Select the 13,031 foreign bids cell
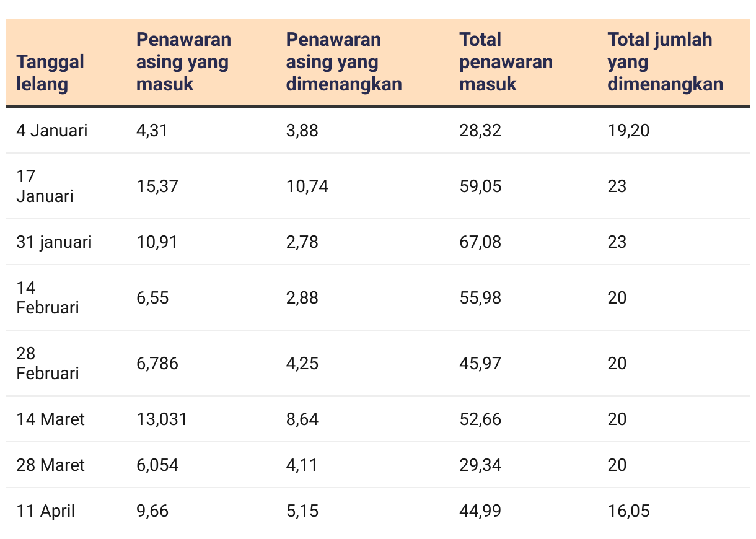 pos(162,419)
